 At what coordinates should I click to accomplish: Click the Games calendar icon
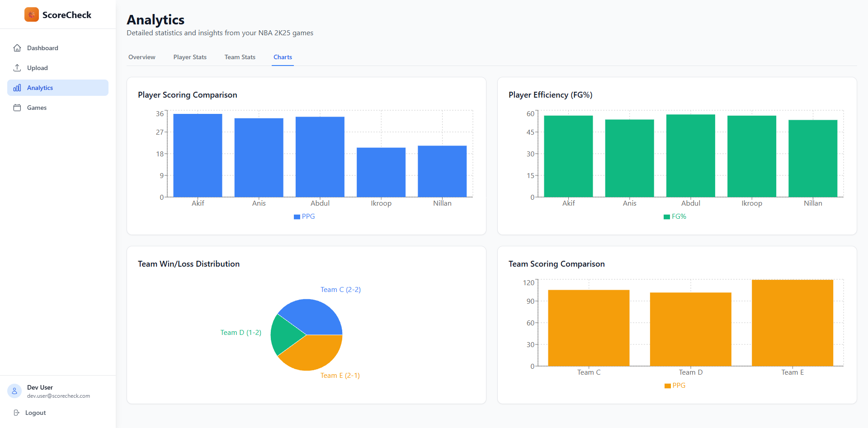click(17, 108)
